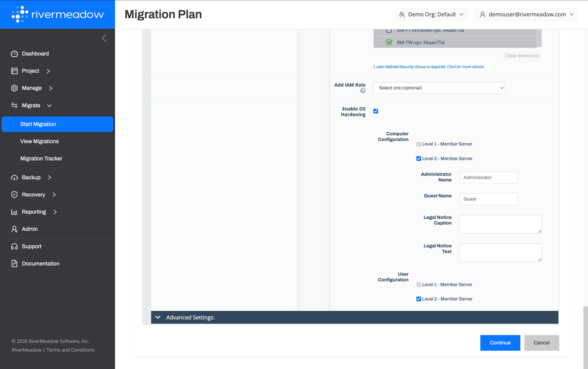
Task: Click the Manage gear icon
Action: (x=14, y=88)
